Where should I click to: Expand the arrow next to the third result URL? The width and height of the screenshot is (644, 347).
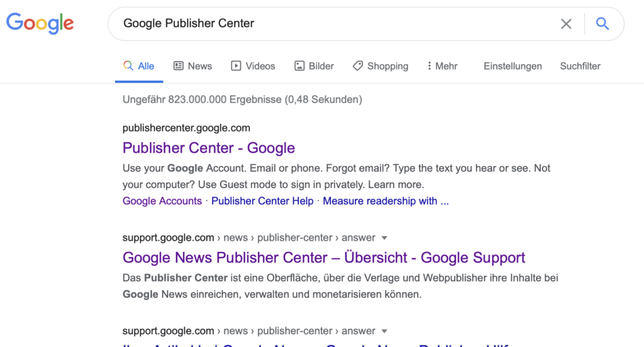pos(384,331)
